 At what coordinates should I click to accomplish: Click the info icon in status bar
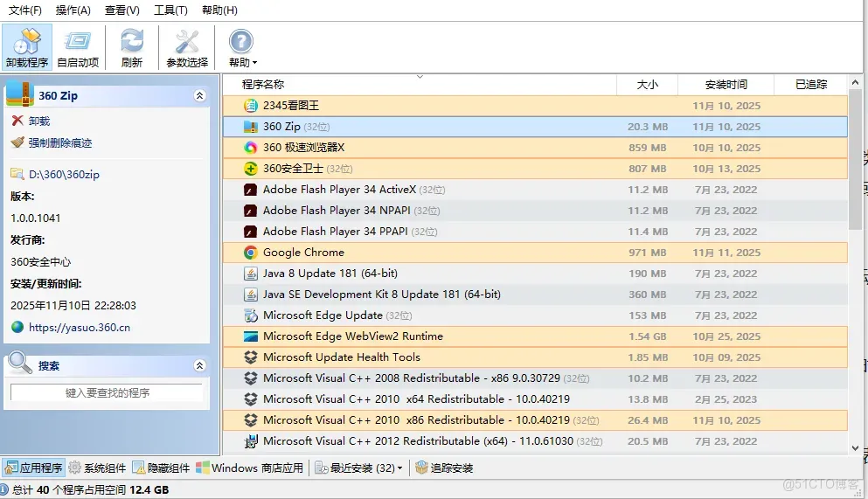coord(4,489)
